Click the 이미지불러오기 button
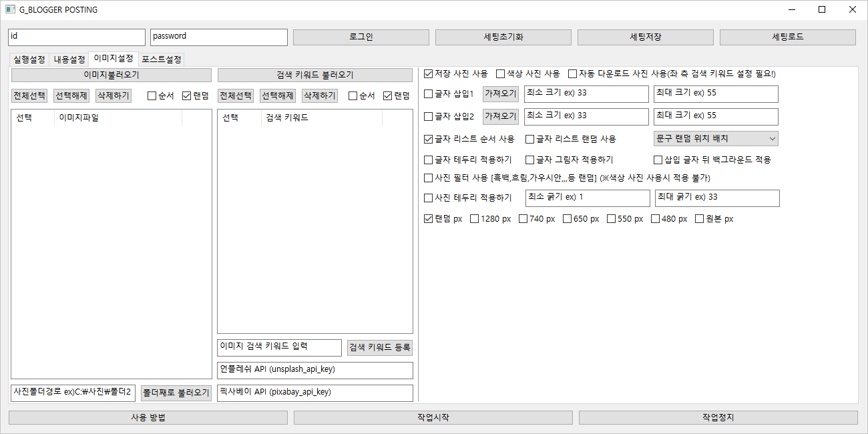 [112, 75]
